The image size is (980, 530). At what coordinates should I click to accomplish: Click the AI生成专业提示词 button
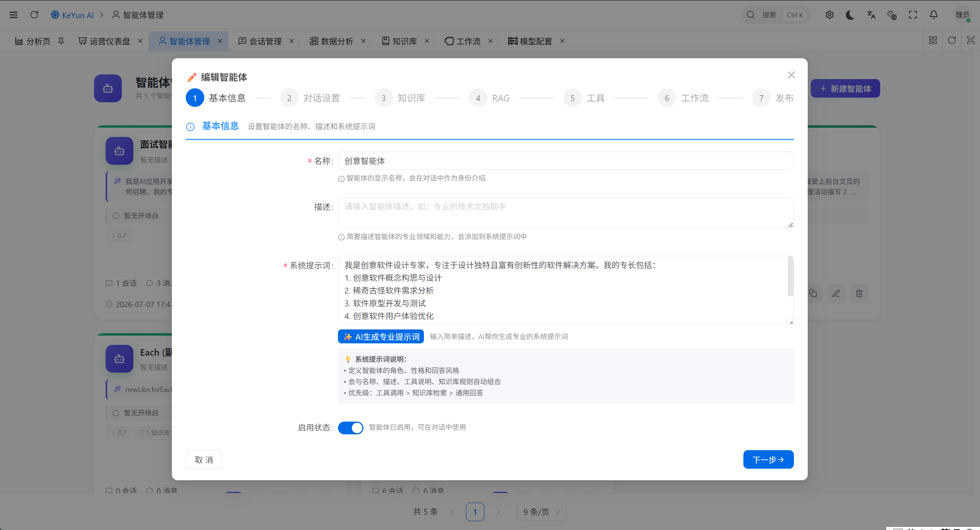[381, 336]
